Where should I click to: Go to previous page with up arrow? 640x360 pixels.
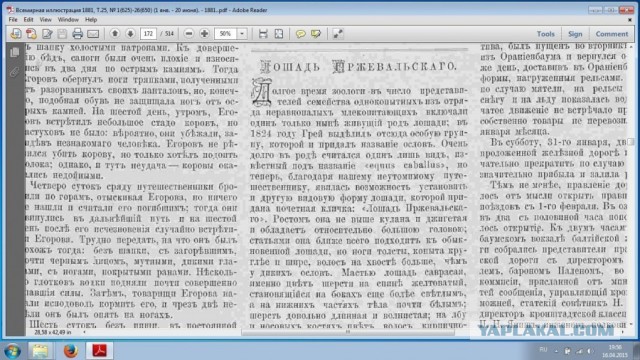tap(115, 33)
